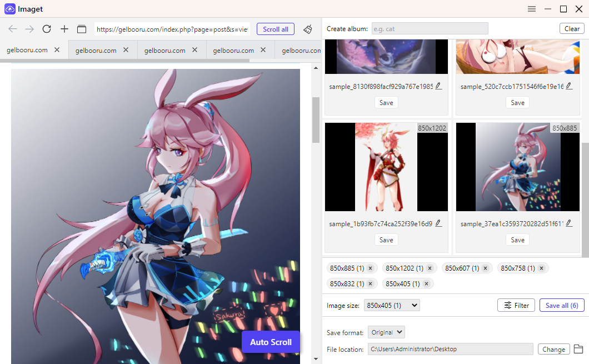
Task: Click the Create album input field
Action: (x=430, y=28)
